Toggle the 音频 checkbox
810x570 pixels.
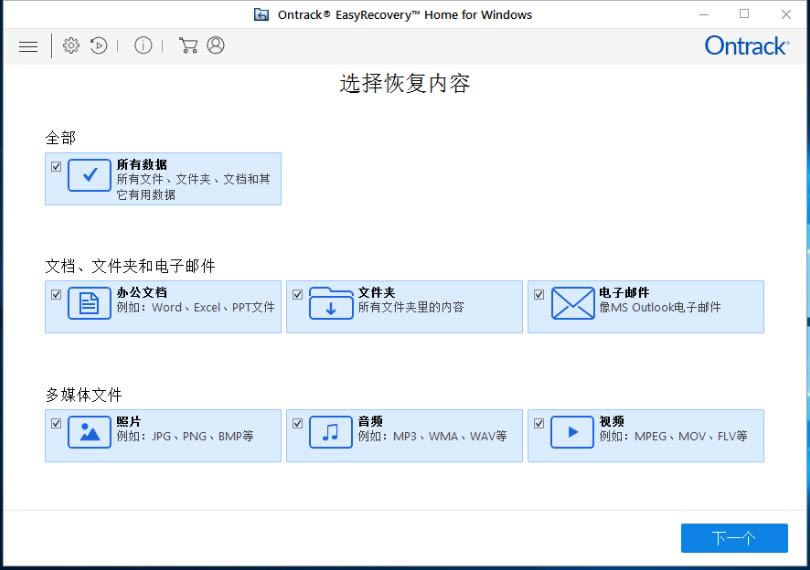coord(298,423)
